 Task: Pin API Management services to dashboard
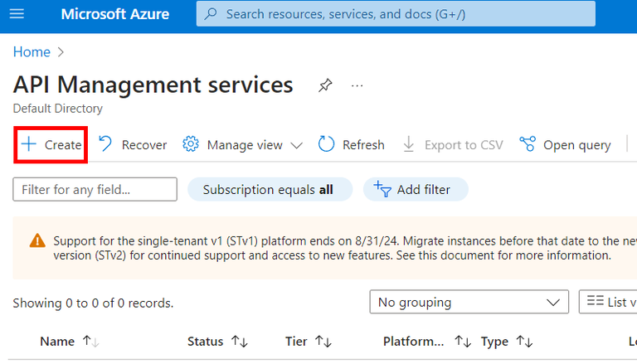click(x=325, y=85)
